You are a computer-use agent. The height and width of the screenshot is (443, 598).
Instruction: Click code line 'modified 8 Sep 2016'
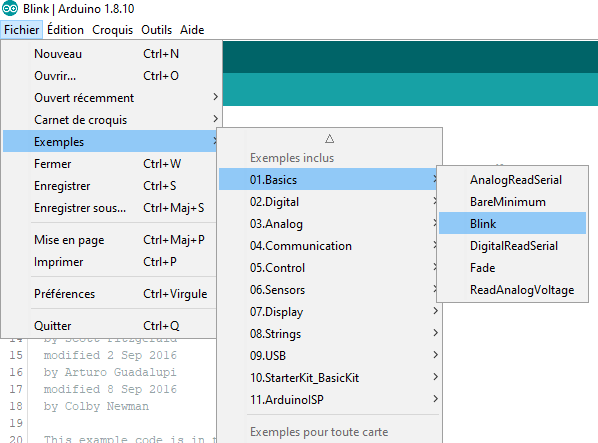point(110,389)
